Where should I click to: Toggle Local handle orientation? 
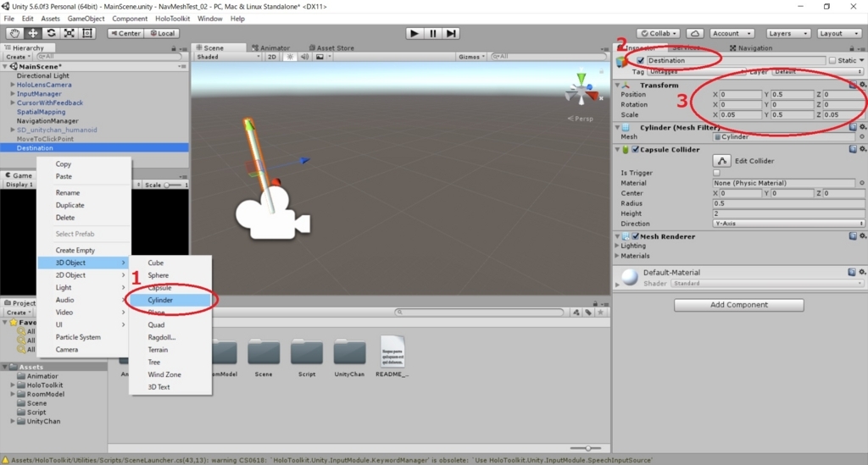[162, 33]
